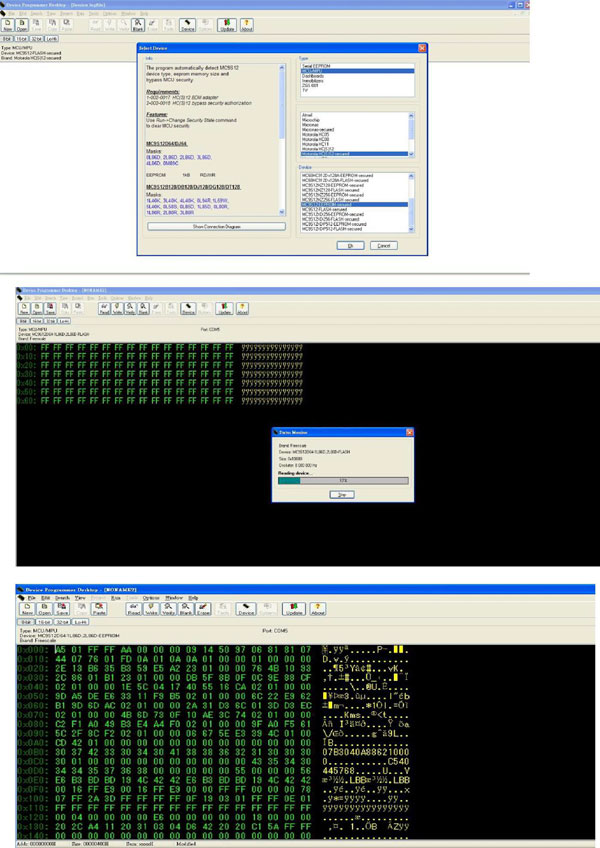Click the Blank check icon behind the Select Device dialog
This screenshot has height=848, width=600.
(138, 25)
